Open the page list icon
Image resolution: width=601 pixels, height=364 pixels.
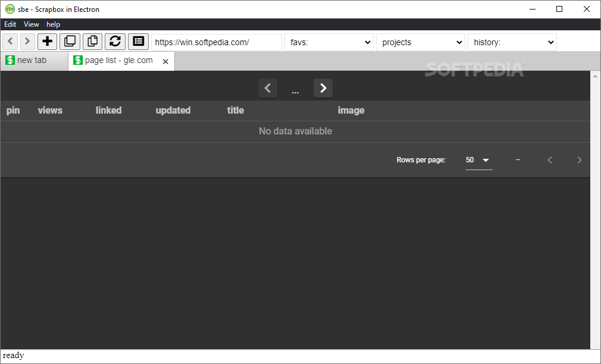point(138,42)
